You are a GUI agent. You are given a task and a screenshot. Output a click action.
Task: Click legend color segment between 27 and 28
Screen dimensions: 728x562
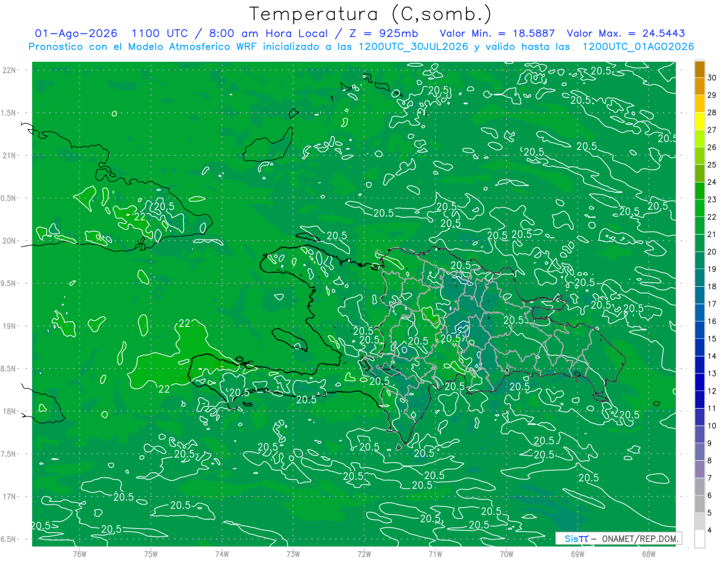(x=699, y=121)
